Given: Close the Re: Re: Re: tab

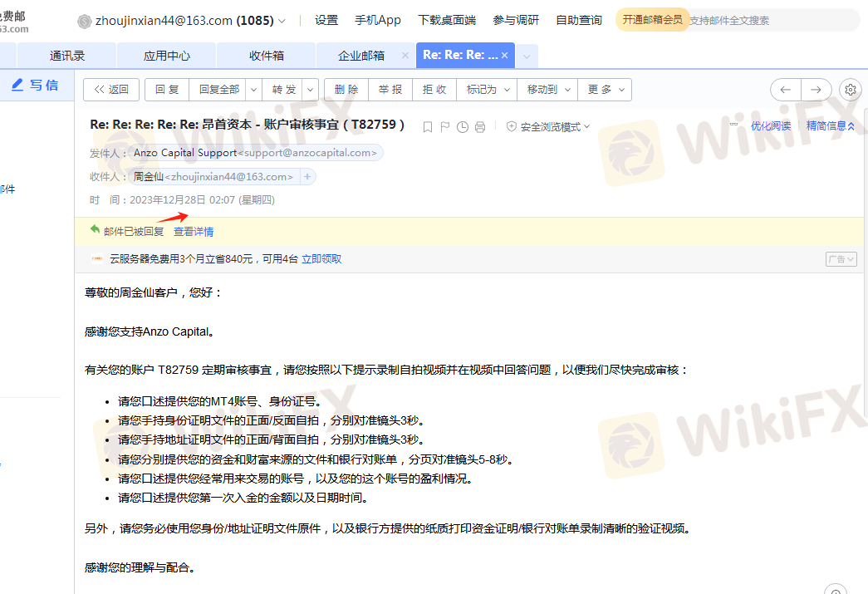Looking at the screenshot, I should [x=504, y=56].
